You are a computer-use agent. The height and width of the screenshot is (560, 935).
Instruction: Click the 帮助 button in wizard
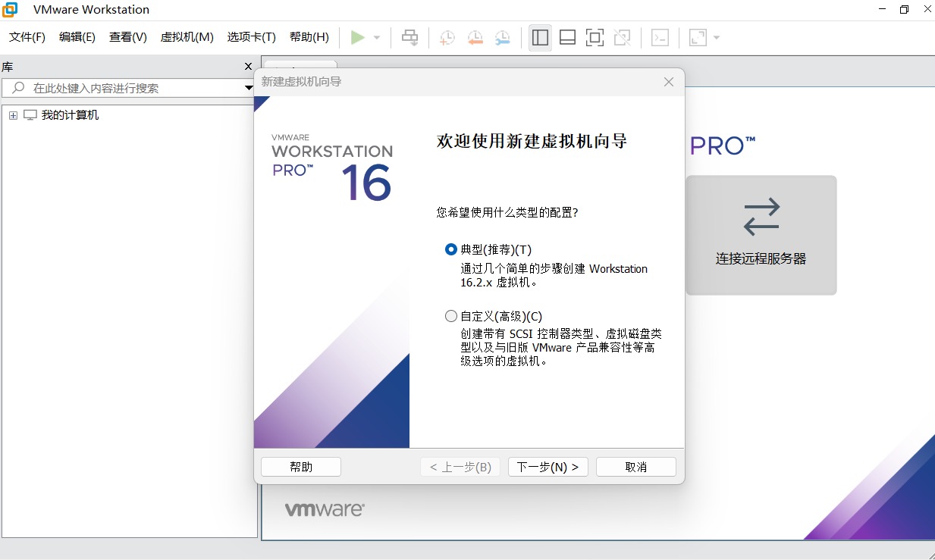[301, 467]
